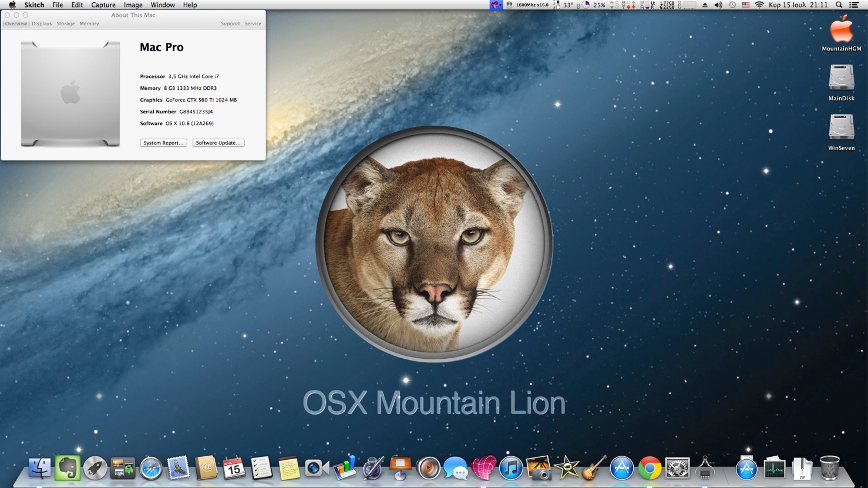Open System Preferences gear icon
The image size is (868, 488).
point(677,469)
